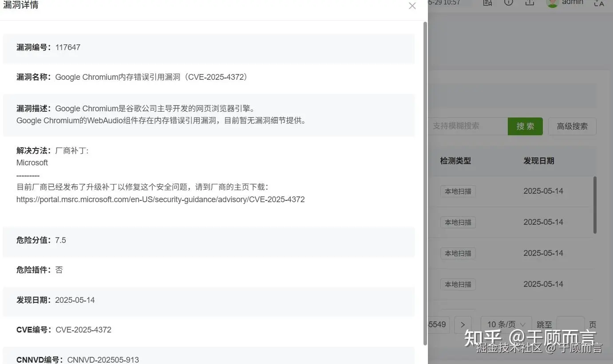Select the CNNVD编号 value CNNVD-202505-913

click(103, 360)
